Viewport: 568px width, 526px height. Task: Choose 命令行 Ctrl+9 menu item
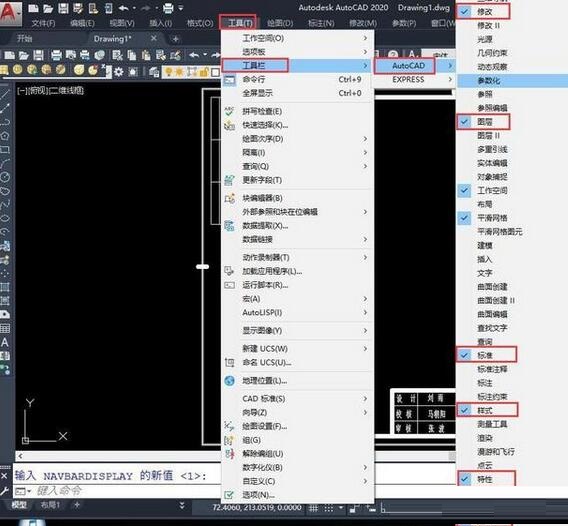point(298,79)
